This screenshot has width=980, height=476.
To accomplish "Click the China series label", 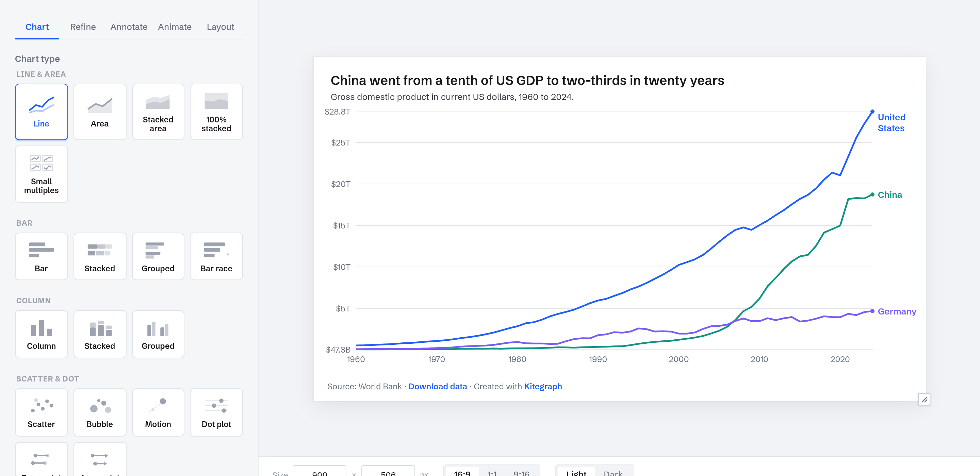I will pos(890,195).
